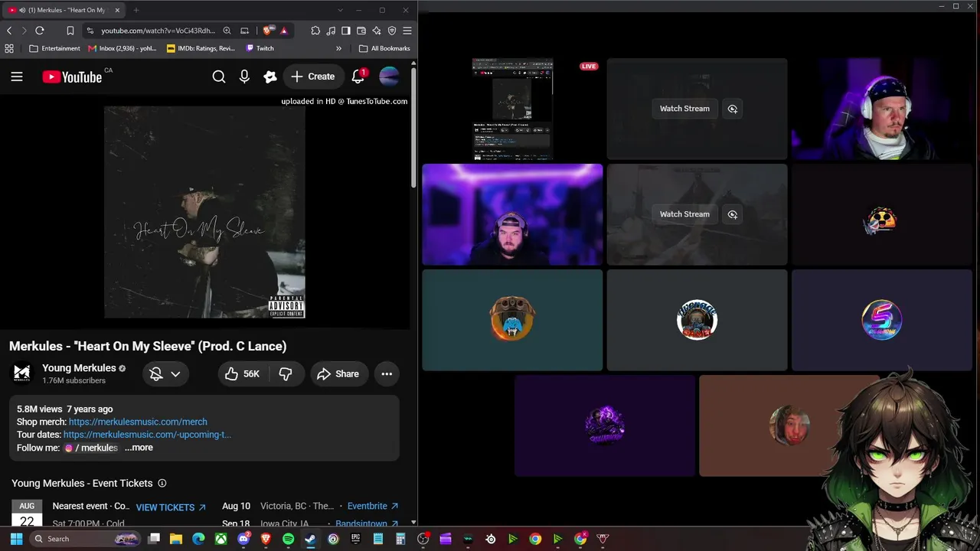Open Xbox app from the taskbar

(220, 539)
